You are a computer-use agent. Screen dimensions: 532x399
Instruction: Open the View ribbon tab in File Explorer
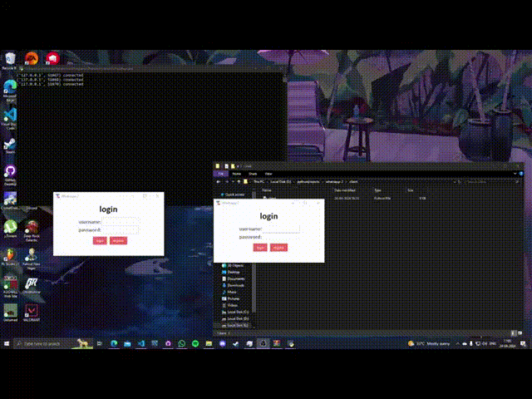(x=268, y=174)
